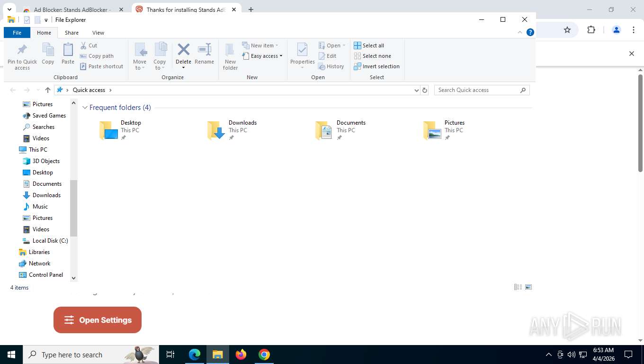The width and height of the screenshot is (644, 364).
Task: Click Paste shortcut in the ribbon
Action: 102,66
